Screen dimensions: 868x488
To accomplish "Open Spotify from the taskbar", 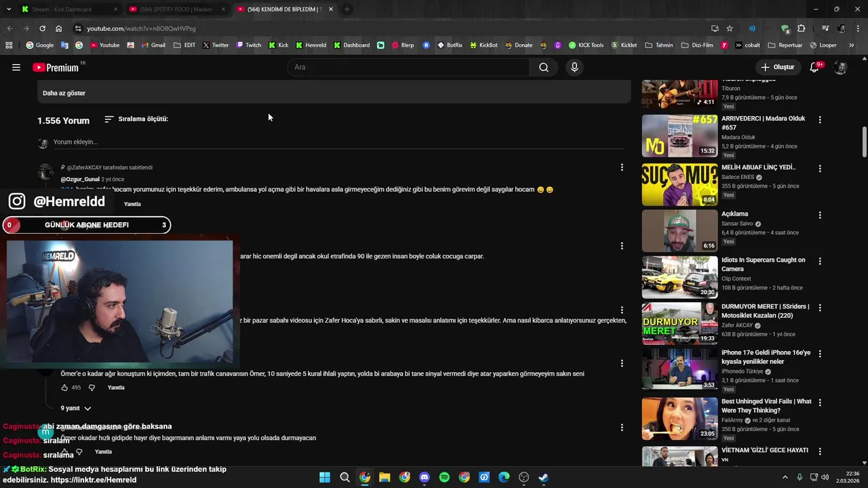I will 444,477.
